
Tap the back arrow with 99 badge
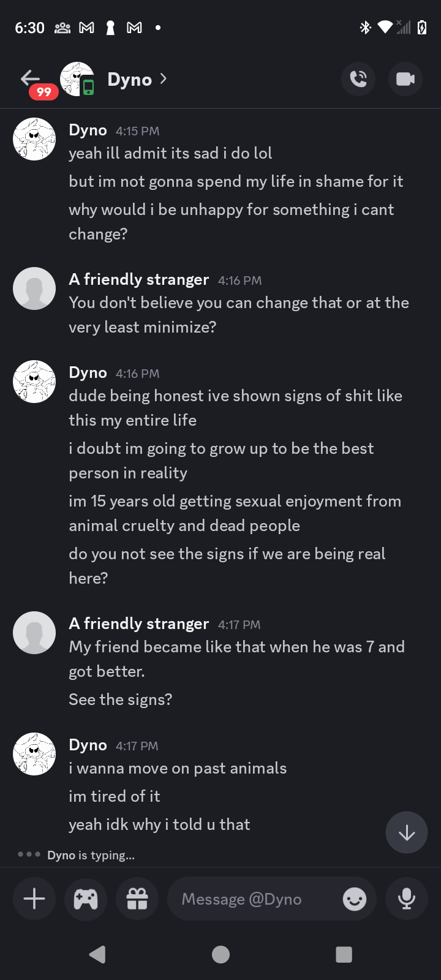[31, 79]
